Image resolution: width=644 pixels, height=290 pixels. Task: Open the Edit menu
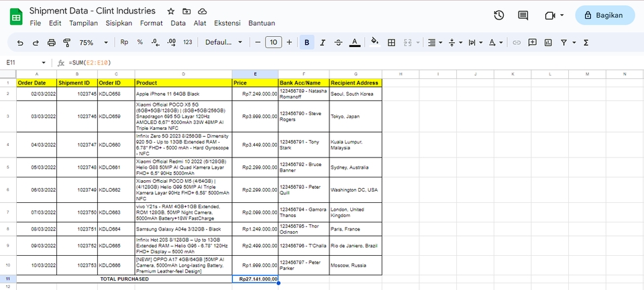[55, 23]
